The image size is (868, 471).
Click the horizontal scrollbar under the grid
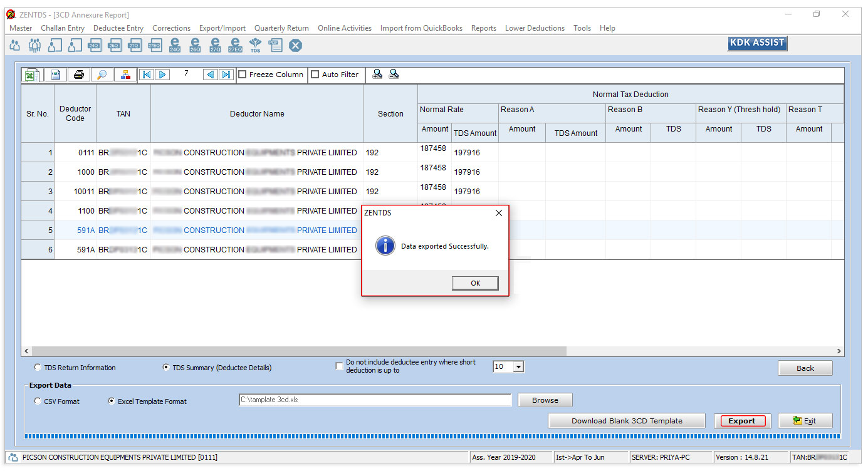[x=432, y=351]
